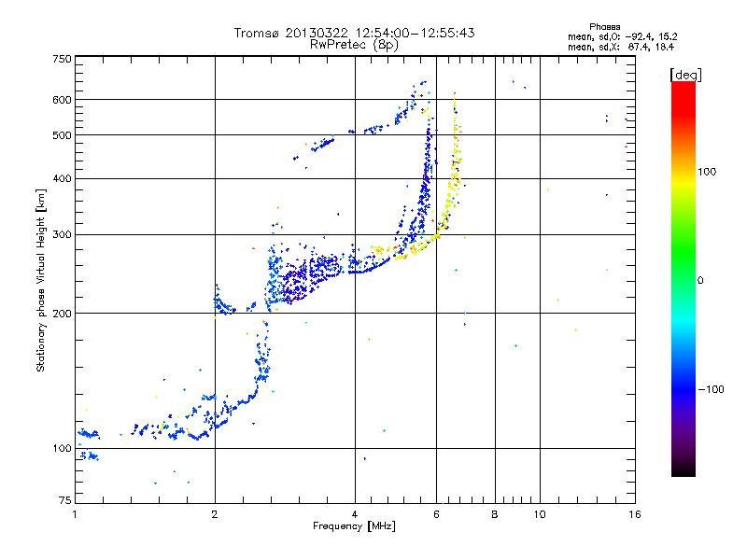Click the colorbar '-100' tick label
747x560 pixels.
711,389
